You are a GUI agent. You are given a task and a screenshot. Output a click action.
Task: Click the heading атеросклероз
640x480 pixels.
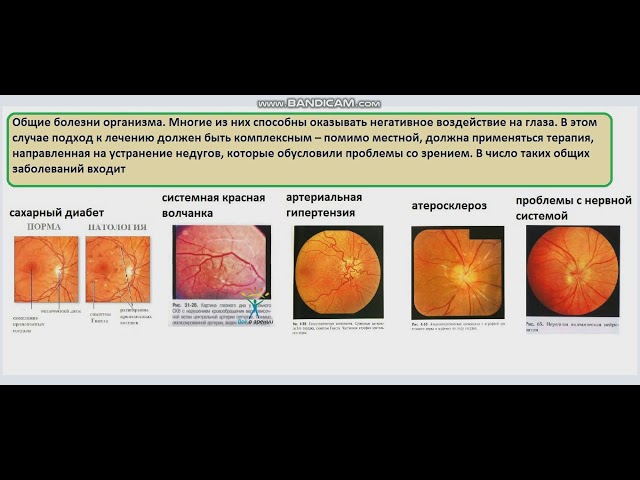point(449,205)
